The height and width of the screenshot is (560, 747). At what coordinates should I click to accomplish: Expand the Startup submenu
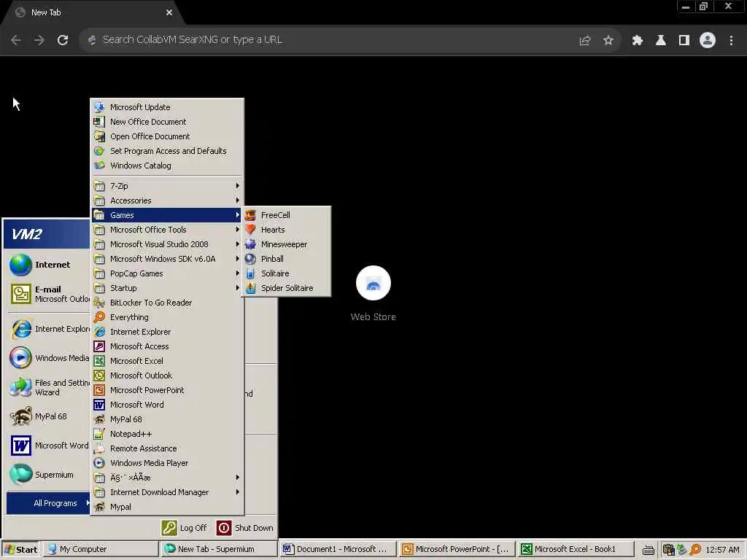point(167,288)
